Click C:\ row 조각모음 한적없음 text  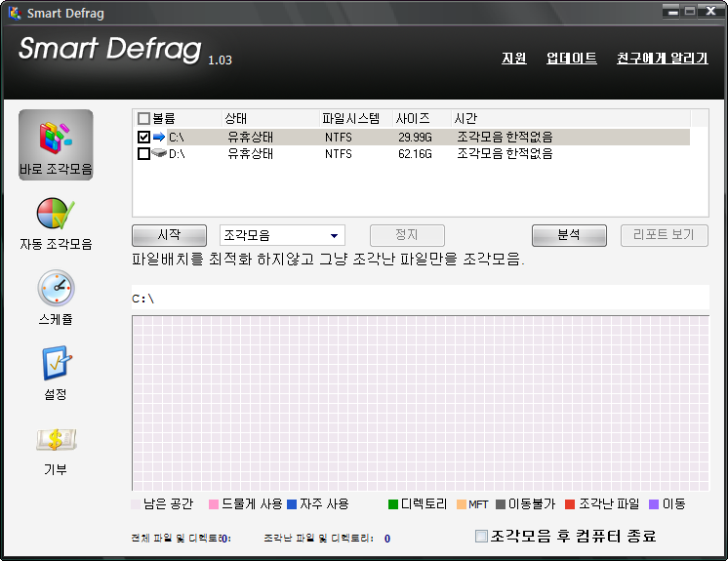[x=505, y=137]
